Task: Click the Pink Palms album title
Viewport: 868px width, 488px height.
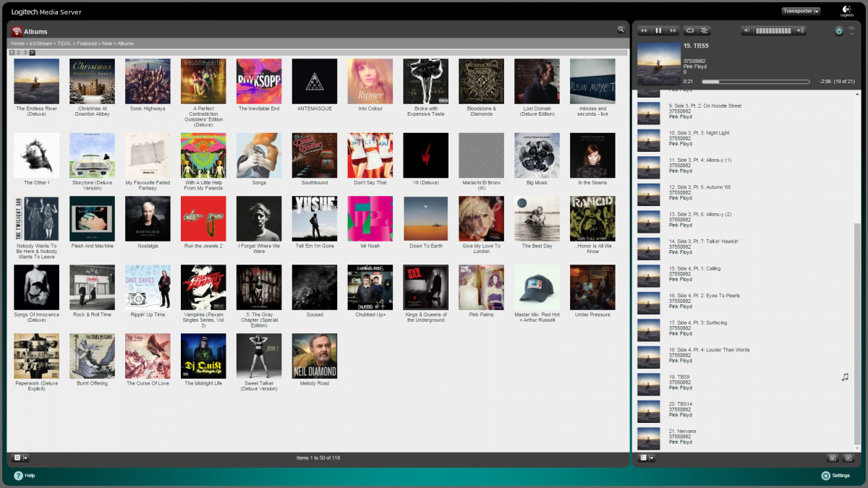Action: point(481,314)
